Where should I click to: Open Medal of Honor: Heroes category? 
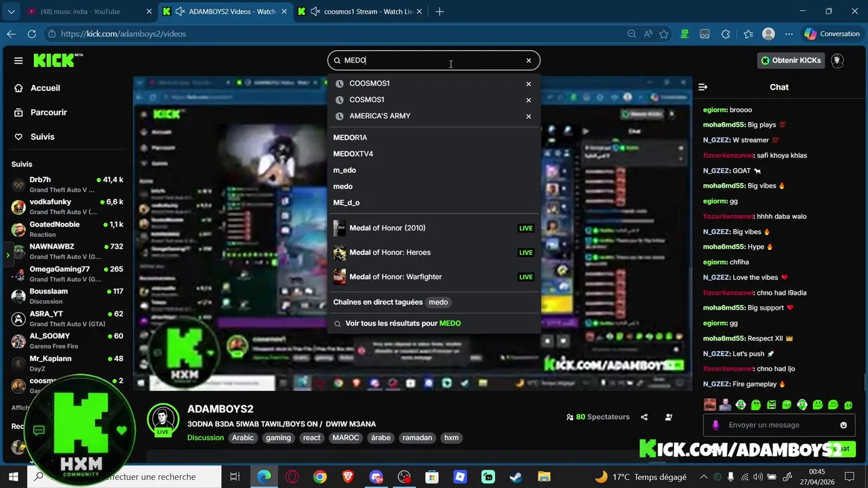(x=433, y=252)
